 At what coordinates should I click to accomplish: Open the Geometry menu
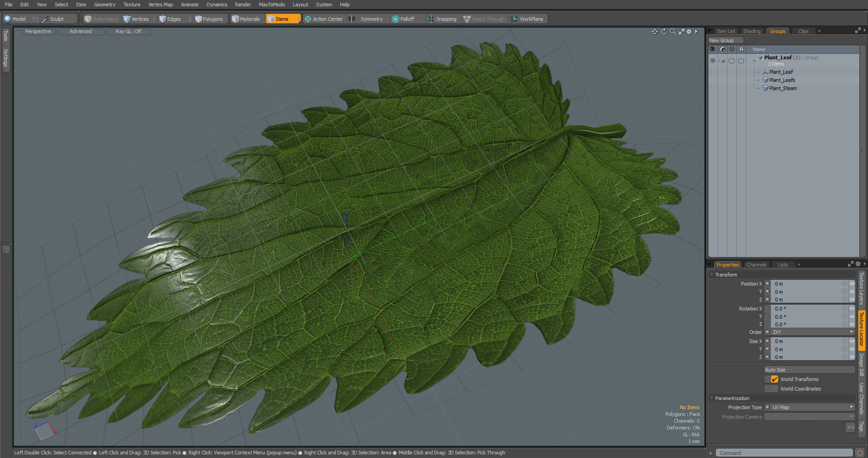(104, 5)
